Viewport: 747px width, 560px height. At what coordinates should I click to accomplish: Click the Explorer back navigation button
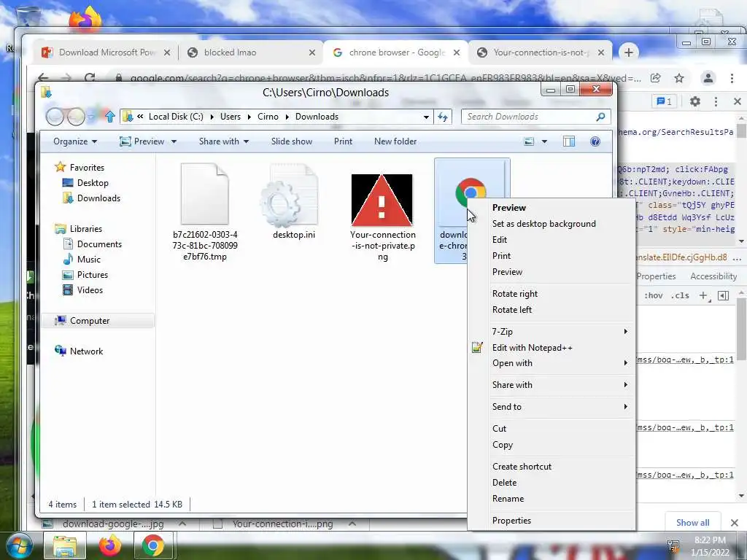click(x=54, y=116)
